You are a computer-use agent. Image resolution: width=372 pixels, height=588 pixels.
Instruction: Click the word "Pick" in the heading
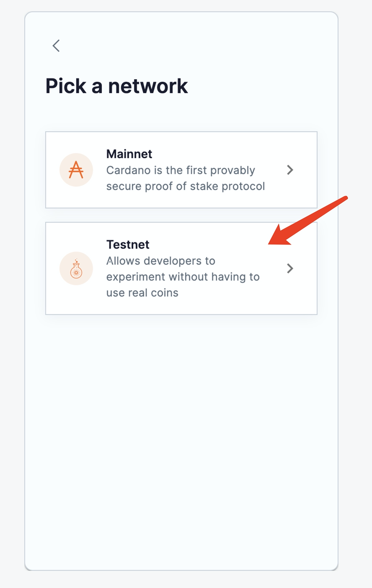(x=66, y=86)
